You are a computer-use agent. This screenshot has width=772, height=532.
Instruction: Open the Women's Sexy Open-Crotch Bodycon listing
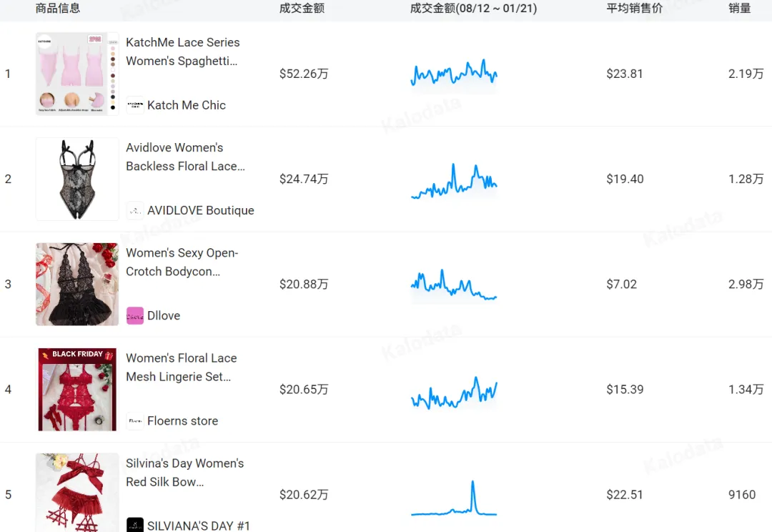(182, 262)
